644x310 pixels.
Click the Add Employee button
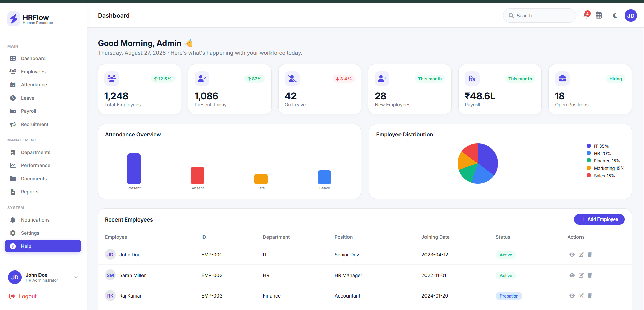click(599, 219)
